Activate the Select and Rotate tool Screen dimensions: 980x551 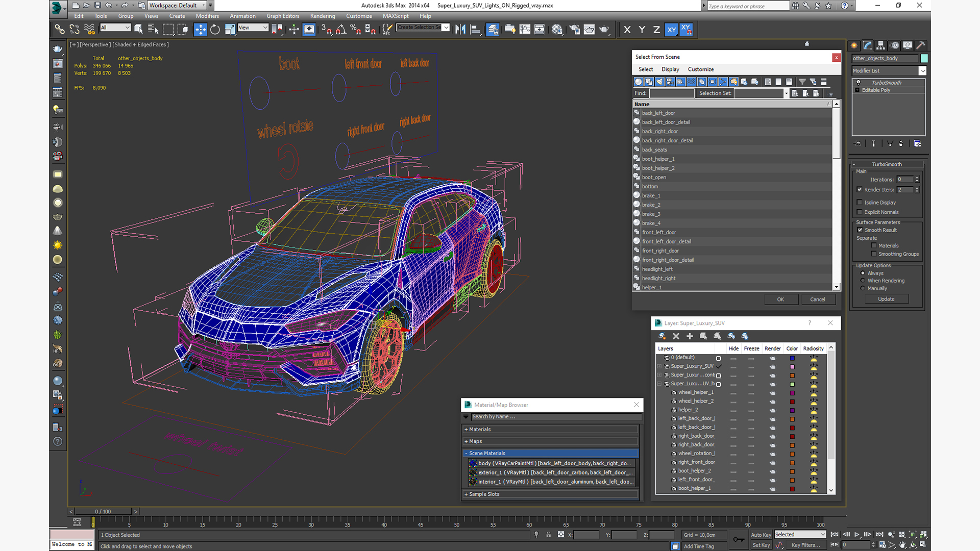coord(215,30)
